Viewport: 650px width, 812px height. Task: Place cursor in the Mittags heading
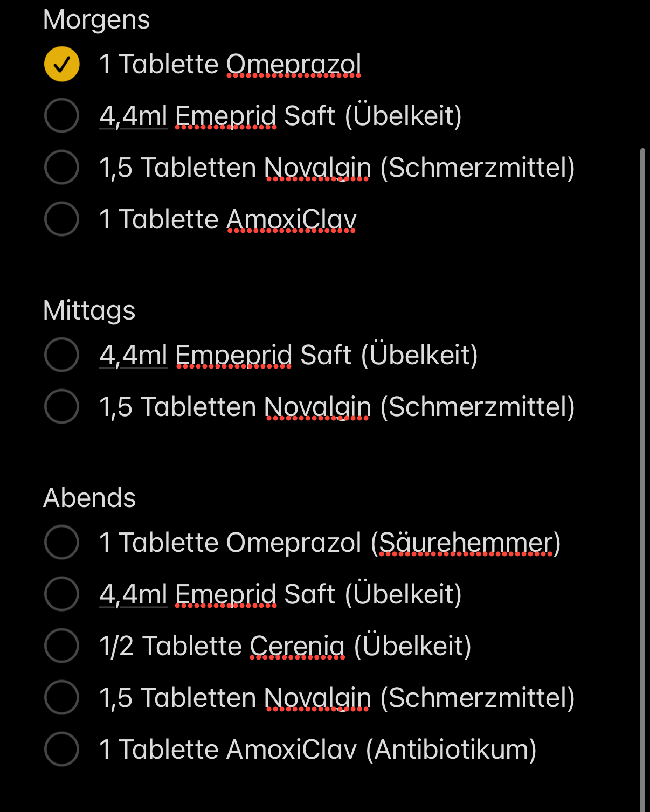click(89, 311)
